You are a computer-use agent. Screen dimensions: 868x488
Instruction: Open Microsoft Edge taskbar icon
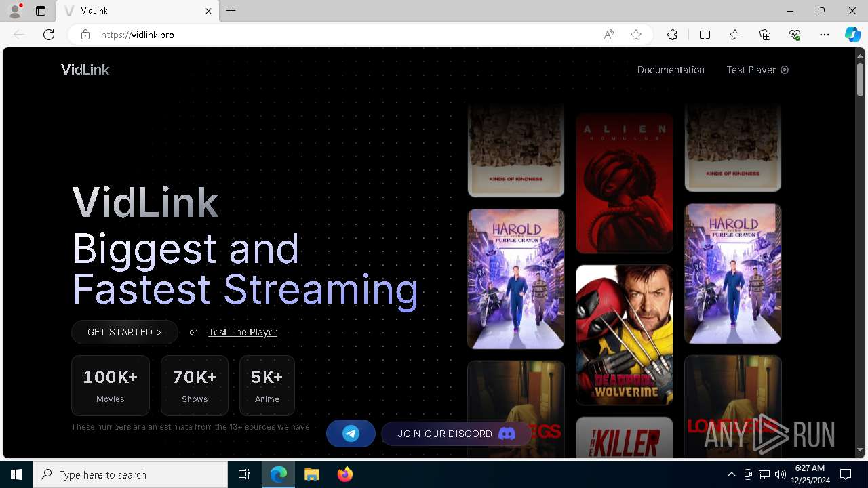click(x=279, y=474)
